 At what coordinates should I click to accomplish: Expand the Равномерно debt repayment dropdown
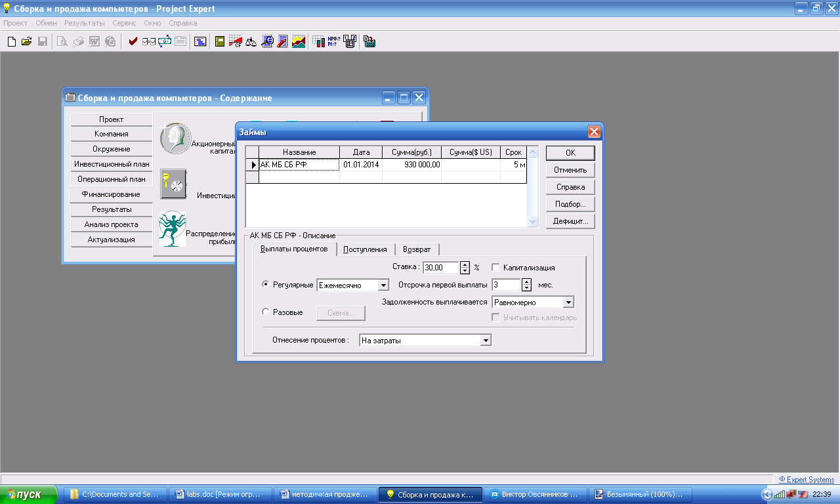568,303
